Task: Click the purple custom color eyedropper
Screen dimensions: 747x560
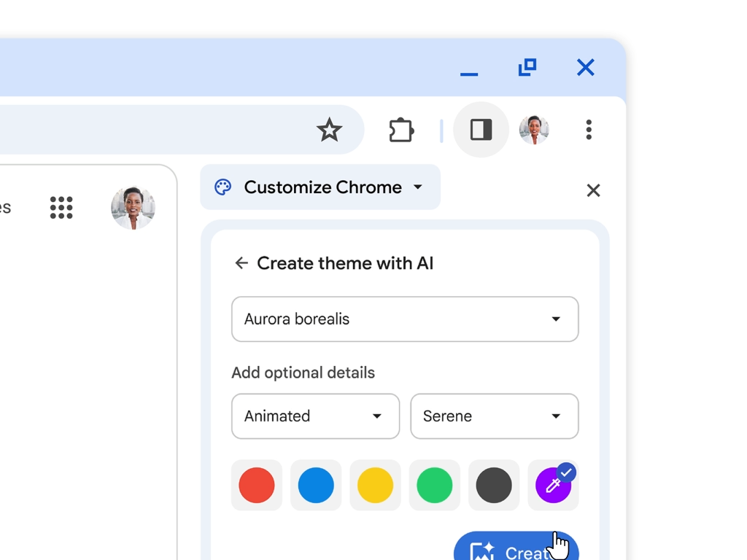Action: tap(553, 486)
